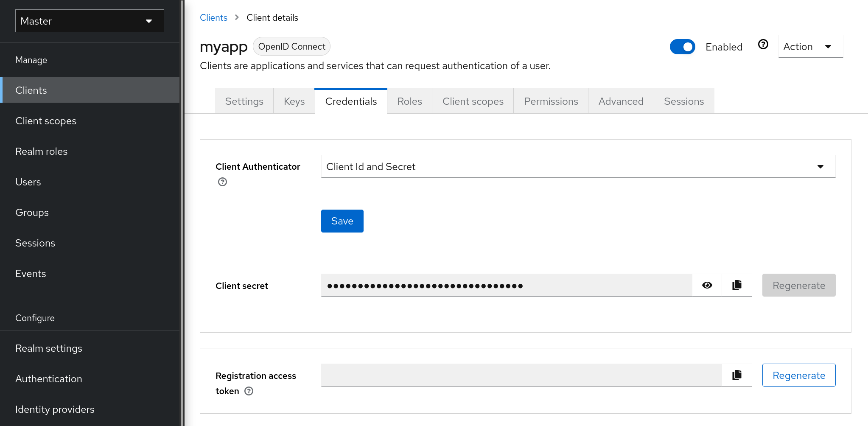This screenshot has height=426, width=868.
Task: Expand the Action dropdown
Action: [x=810, y=46]
